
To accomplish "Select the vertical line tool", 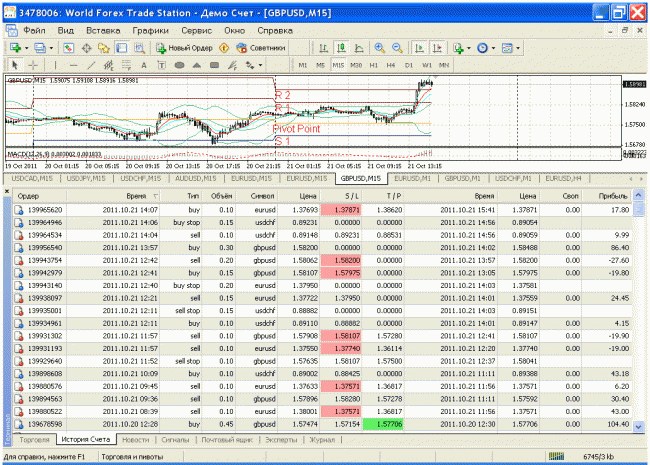I will click(x=55, y=65).
